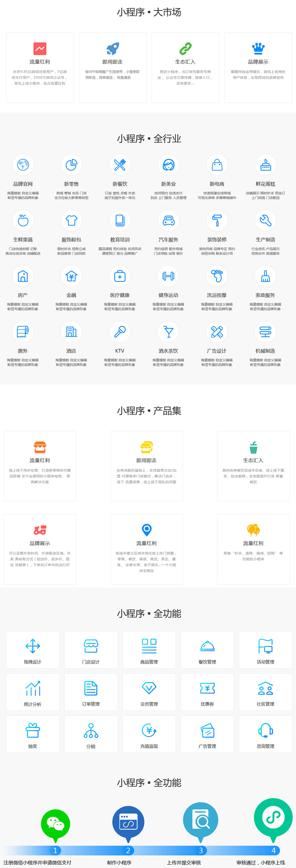Select the 汽车服务 car icon

pyautogui.click(x=169, y=220)
